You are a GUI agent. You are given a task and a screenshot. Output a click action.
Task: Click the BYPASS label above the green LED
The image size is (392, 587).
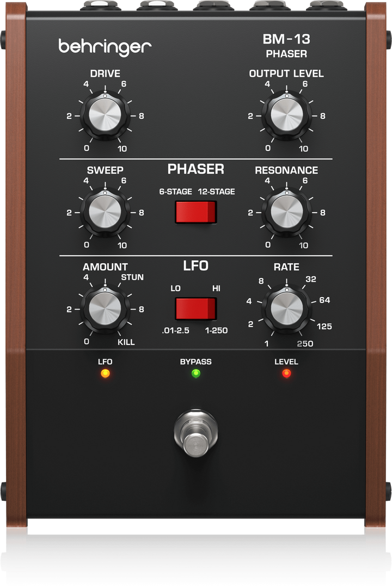point(195,362)
